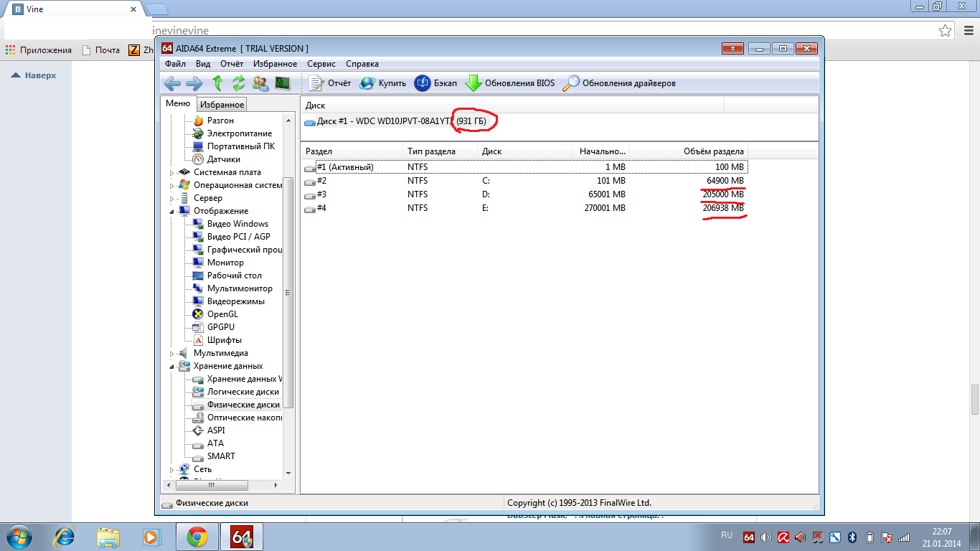Sort by Объём раздела column header
This screenshot has height=551, width=980.
click(689, 151)
